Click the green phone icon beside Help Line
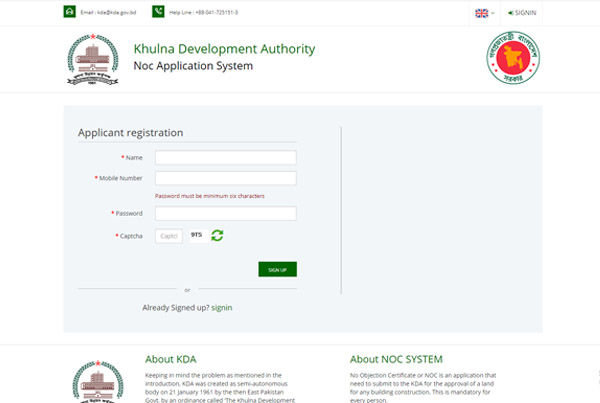Screen dimensions: 600x403 (158, 12)
